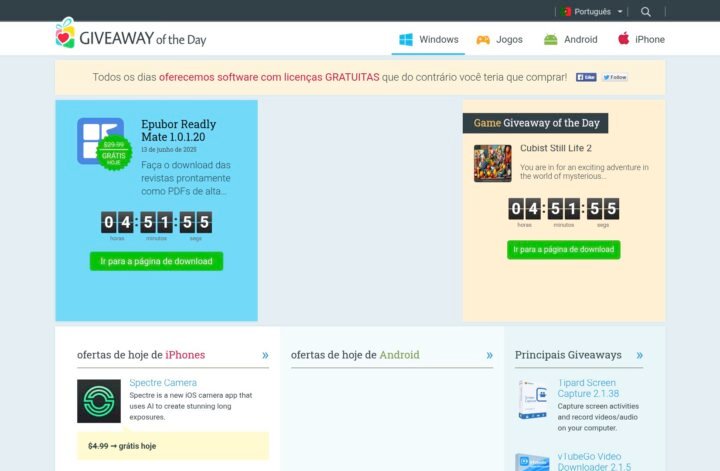The image size is (720, 471).
Task: Switch to the iPhone tab
Action: coord(641,39)
